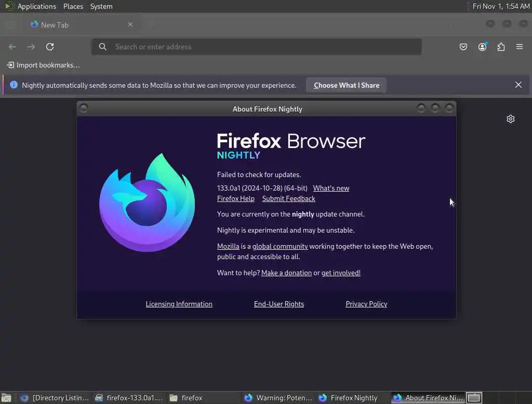
Task: Click the back navigation arrow
Action: [x=12, y=47]
